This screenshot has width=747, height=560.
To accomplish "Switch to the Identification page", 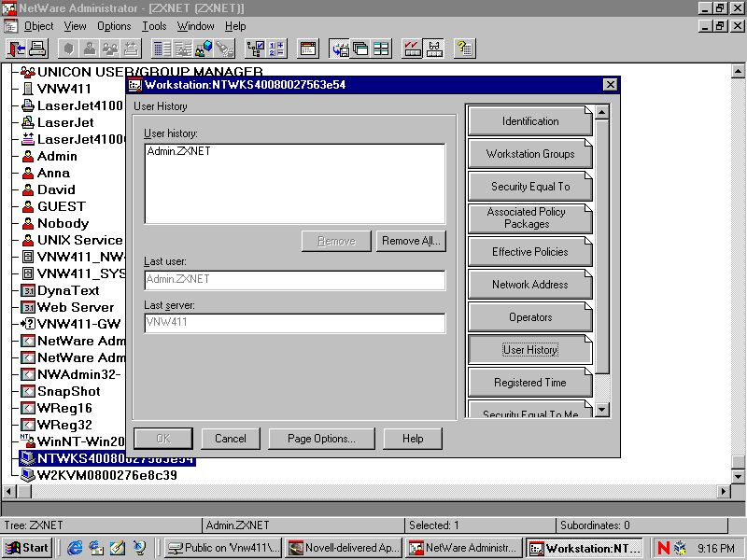I will (x=530, y=121).
